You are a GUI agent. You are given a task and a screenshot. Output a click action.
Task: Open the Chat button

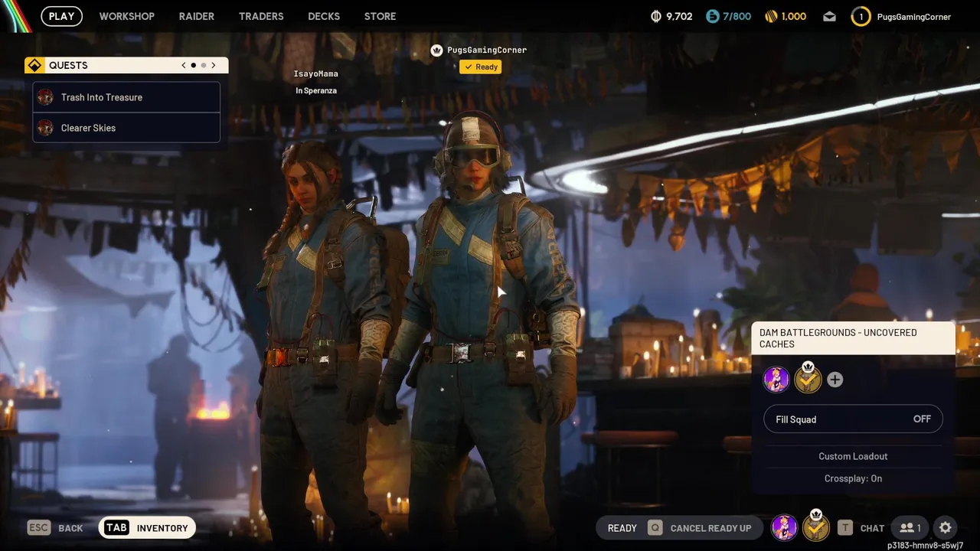861,528
